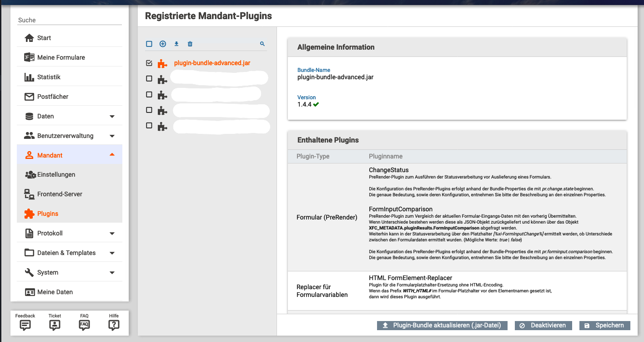Open the Ticket icon

click(55, 325)
